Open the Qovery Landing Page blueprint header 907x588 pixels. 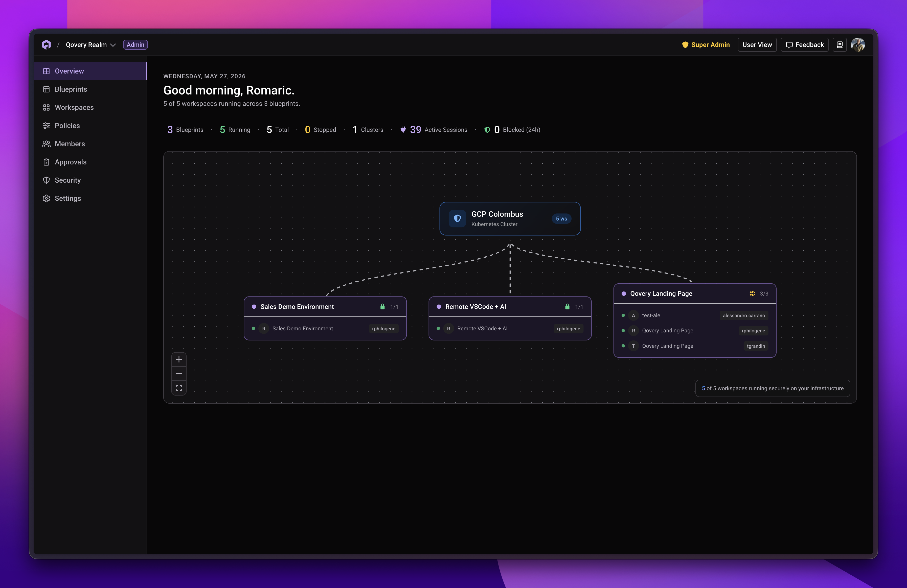695,293
